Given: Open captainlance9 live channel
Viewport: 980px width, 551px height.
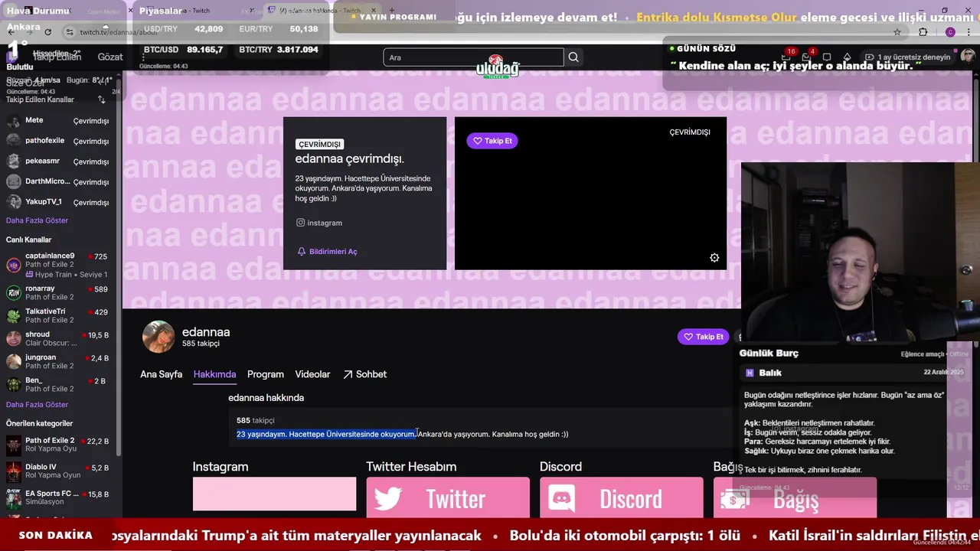Looking at the screenshot, I should click(x=60, y=265).
